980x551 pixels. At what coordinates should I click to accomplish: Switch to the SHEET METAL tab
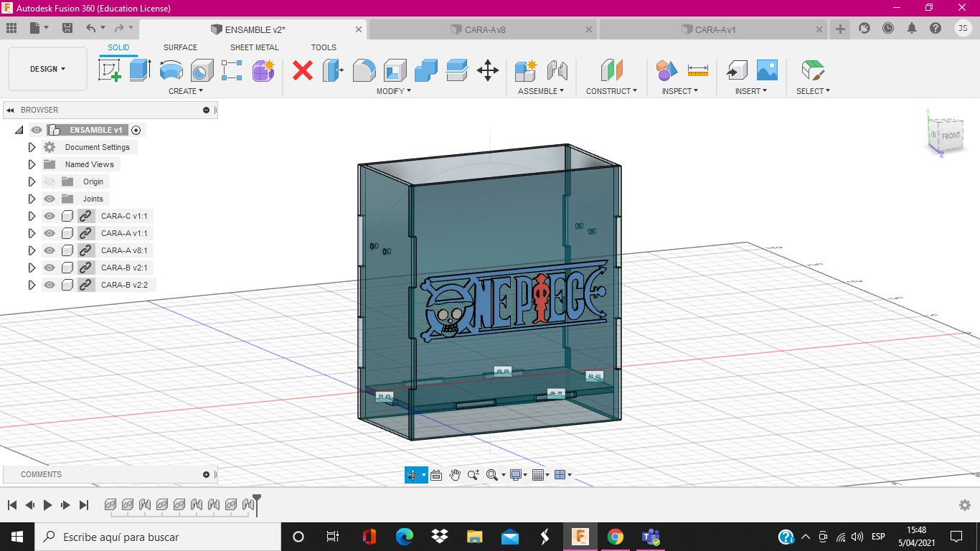pos(254,47)
